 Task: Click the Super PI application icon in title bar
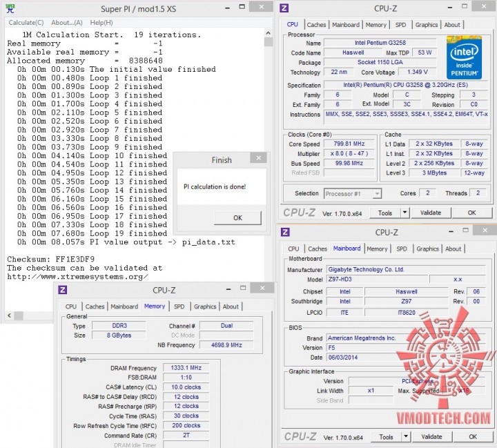coord(10,8)
